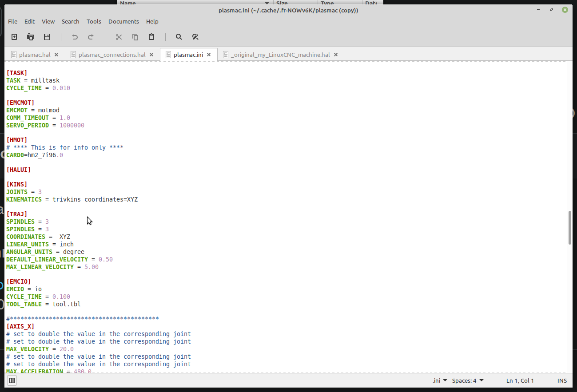Screen dimensions: 577x392
Task: Click the CARD0=hm2_7i96.0 line
Action: click(x=35, y=155)
